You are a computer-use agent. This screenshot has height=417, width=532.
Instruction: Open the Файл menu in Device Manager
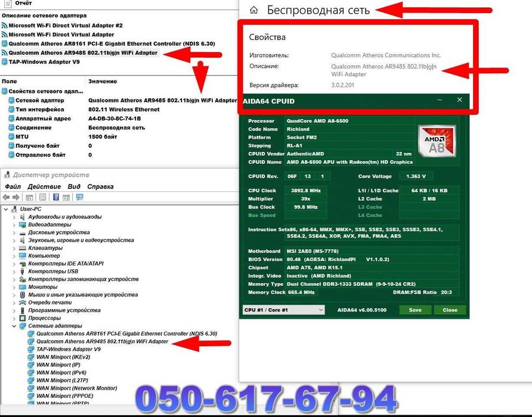(x=13, y=186)
